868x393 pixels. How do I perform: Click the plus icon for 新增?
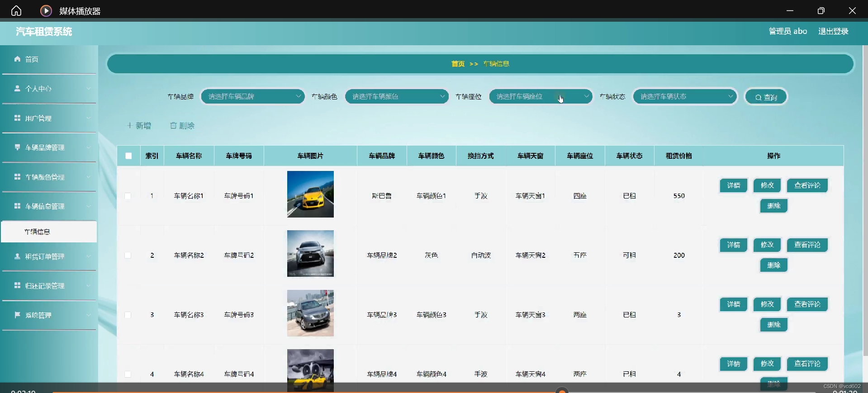pos(130,126)
